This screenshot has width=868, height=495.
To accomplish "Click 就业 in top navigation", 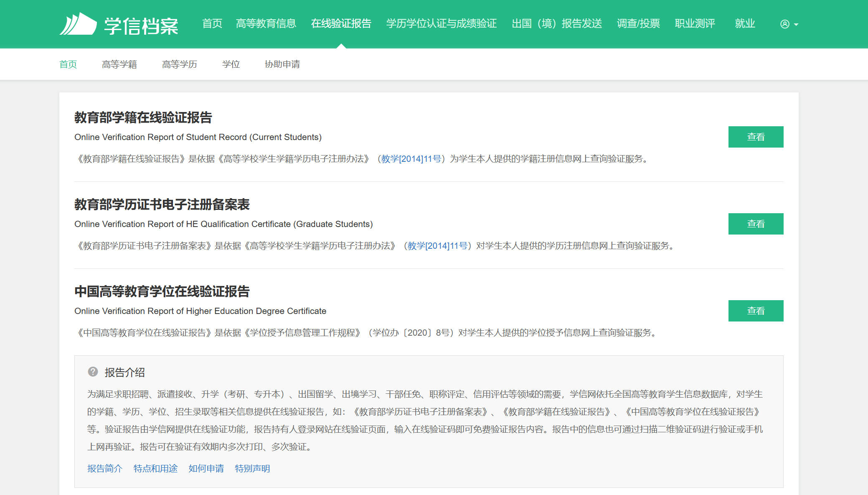I will click(745, 23).
